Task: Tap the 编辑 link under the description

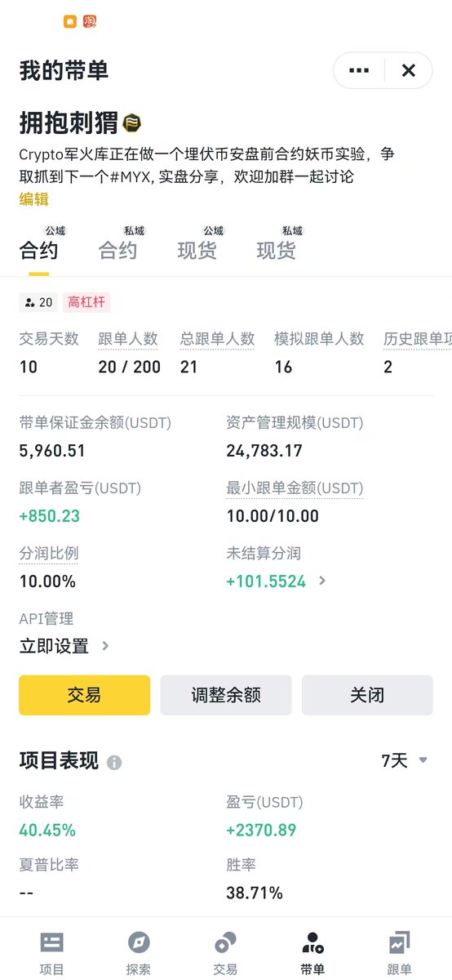Action: 34,198
